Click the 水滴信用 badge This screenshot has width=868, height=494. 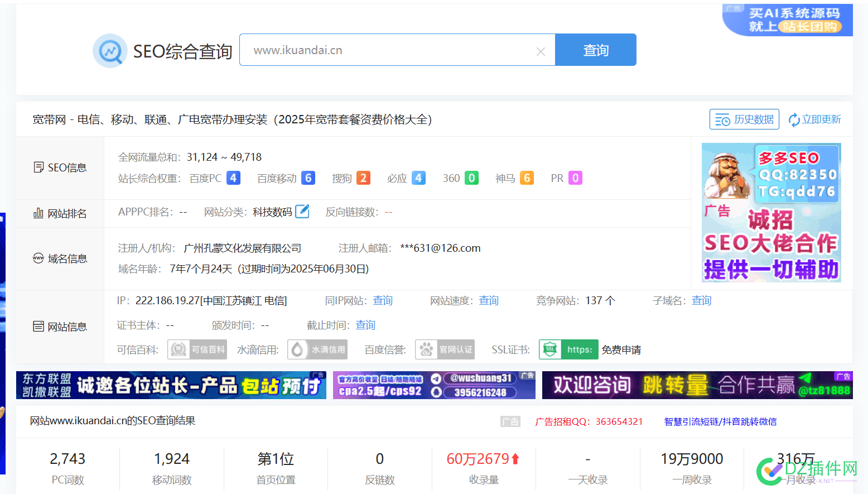coord(317,349)
